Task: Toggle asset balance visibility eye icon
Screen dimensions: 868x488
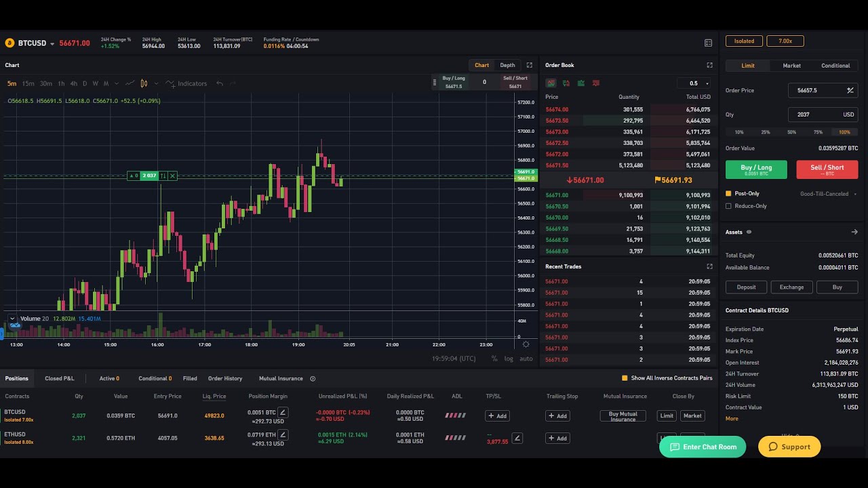Action: pyautogui.click(x=749, y=232)
